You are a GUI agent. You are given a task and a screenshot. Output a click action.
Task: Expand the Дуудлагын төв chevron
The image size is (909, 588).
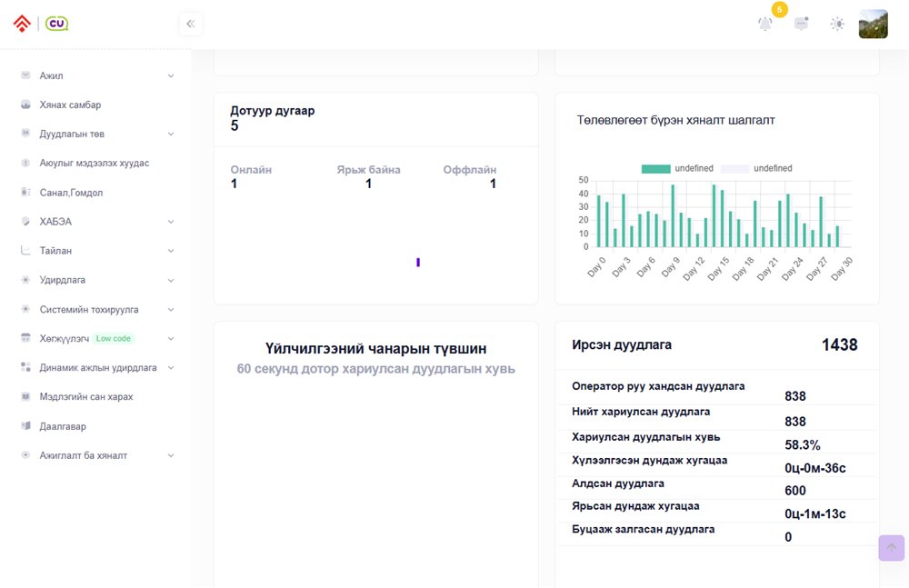coord(171,134)
